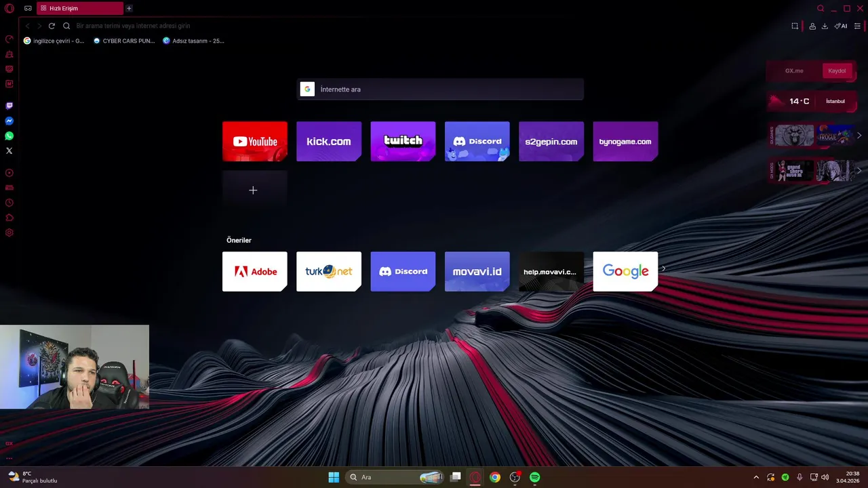868x488 pixels.
Task: Open the taskbar weather widget
Action: 33,477
